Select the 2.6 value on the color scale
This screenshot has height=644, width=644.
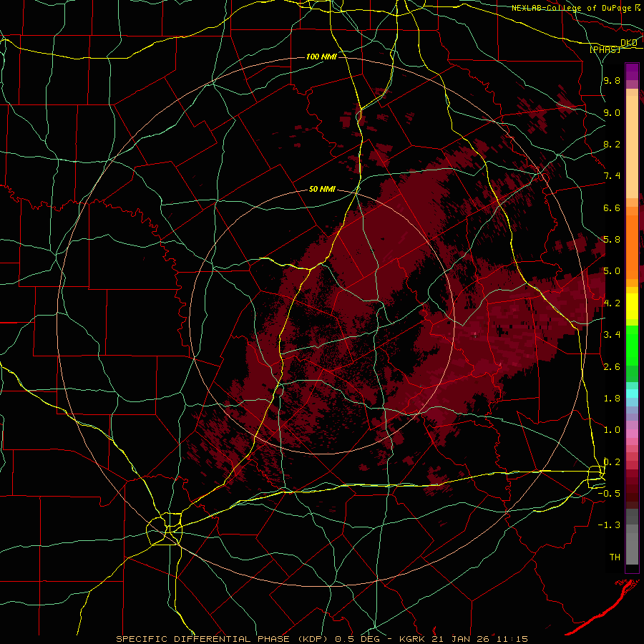tap(612, 367)
